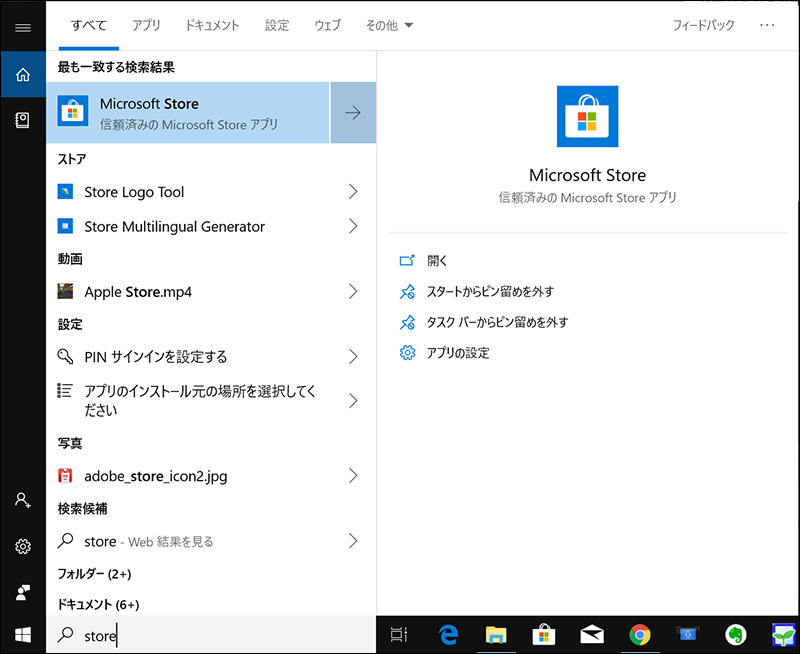
Task: Click the Task View taskbar icon
Action: point(399,635)
